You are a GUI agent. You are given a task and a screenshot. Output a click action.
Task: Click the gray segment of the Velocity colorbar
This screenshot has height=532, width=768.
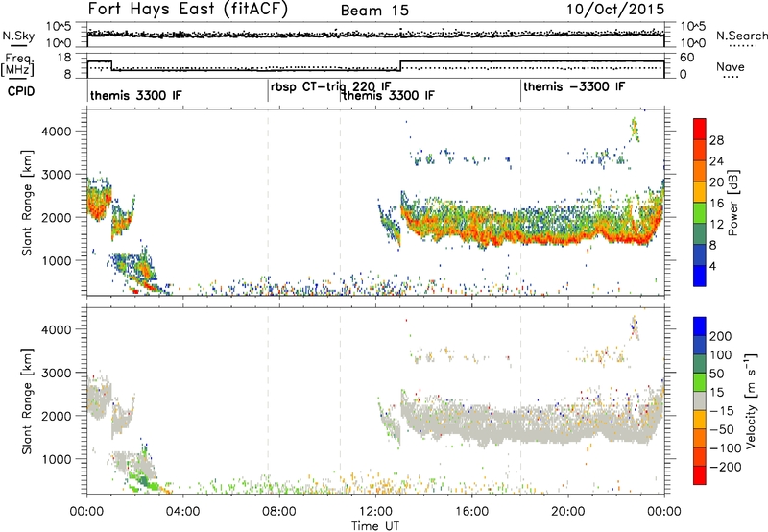coord(700,400)
